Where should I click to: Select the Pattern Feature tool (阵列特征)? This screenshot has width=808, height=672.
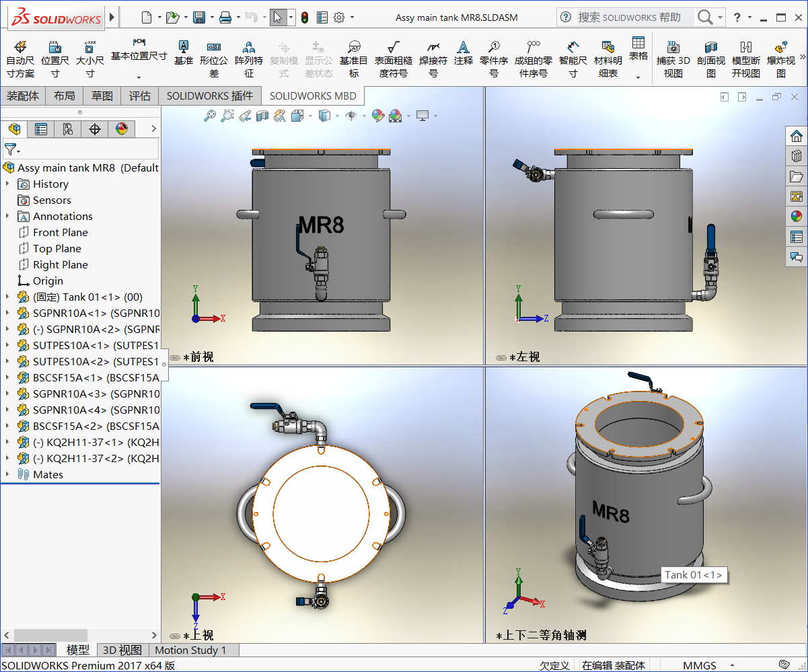pos(249,59)
